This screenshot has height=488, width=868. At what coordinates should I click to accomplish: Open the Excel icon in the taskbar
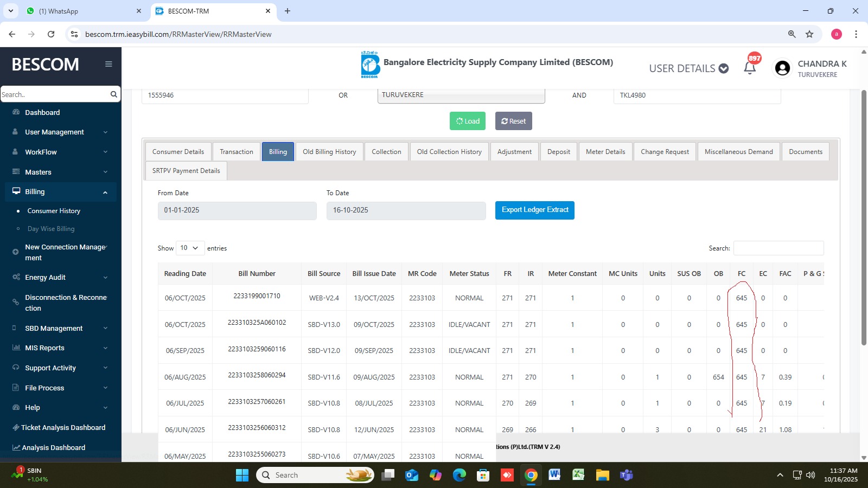[578, 475]
